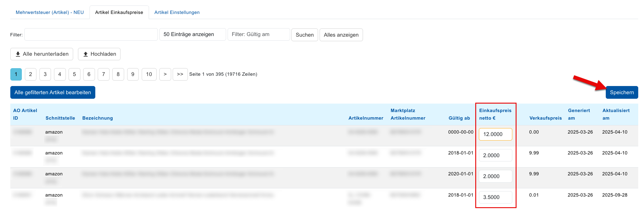Open the 50 Einträge anzeigen dropdown
Screen dimensions: 644x209
click(x=192, y=35)
